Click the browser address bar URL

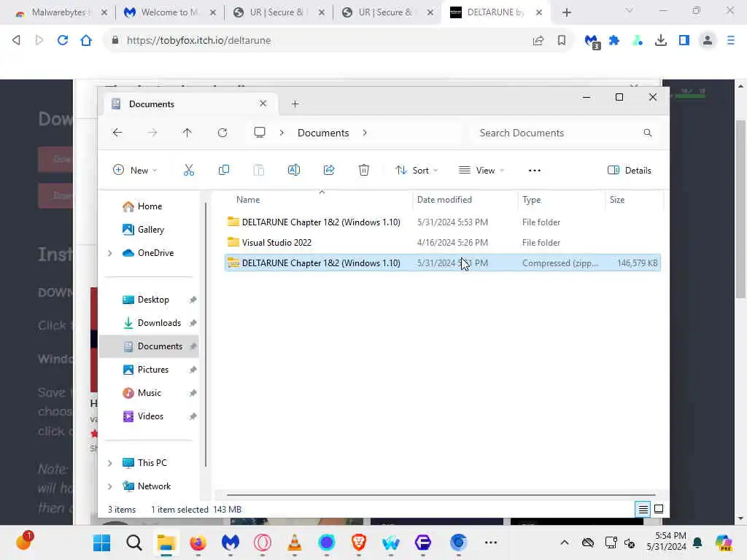(x=198, y=41)
